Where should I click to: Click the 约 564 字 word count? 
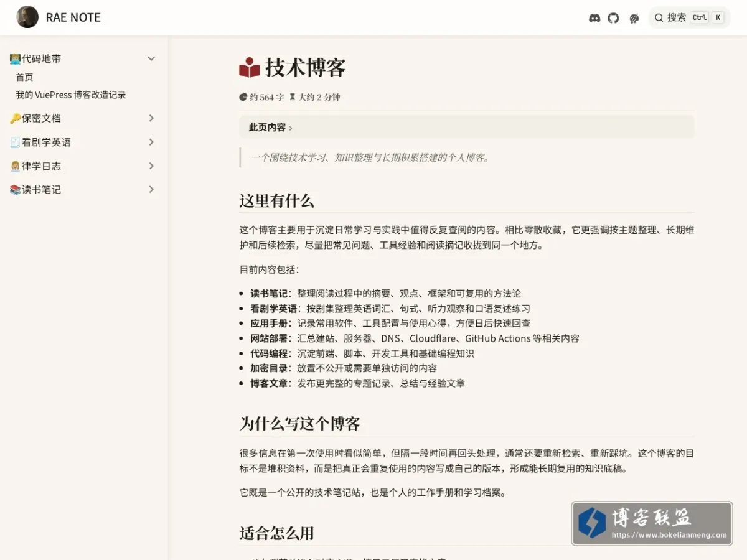261,97
